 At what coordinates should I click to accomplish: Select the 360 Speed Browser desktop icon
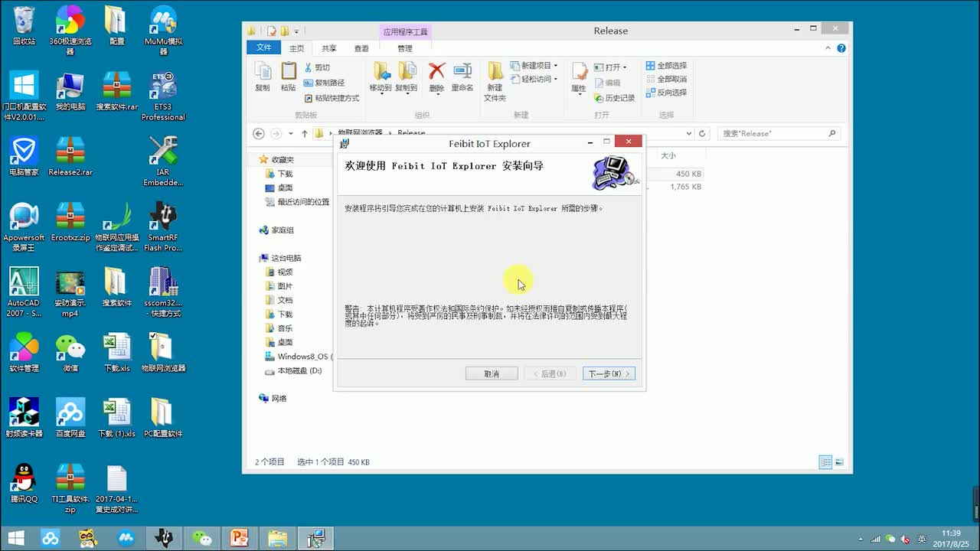pyautogui.click(x=70, y=31)
